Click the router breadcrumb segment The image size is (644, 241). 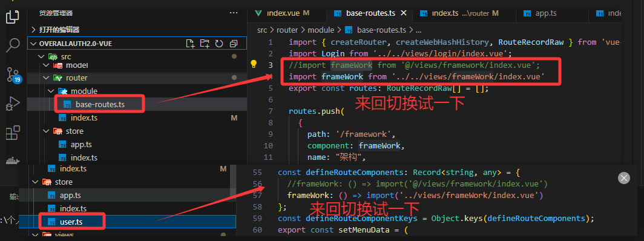tap(287, 30)
